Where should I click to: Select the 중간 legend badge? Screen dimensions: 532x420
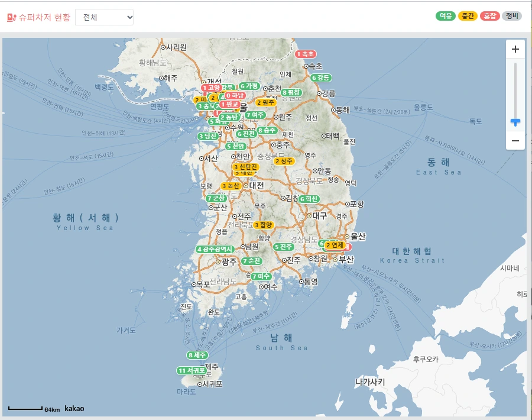(x=468, y=16)
